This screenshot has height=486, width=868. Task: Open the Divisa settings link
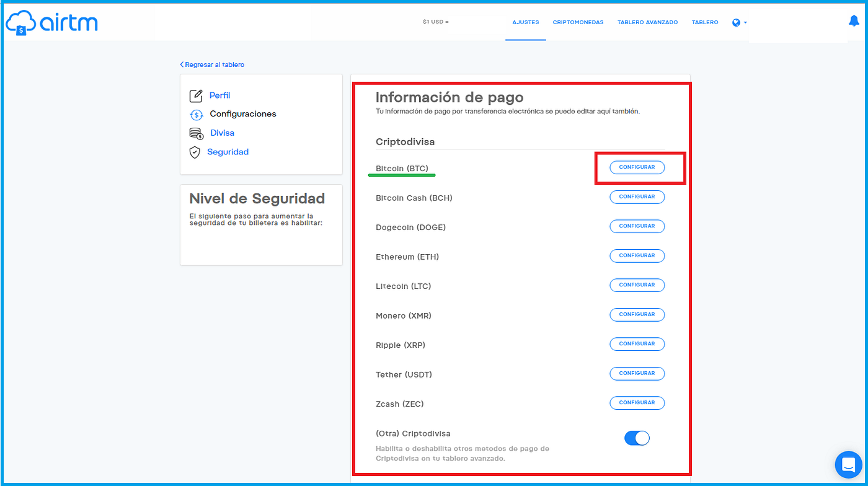[x=221, y=133]
